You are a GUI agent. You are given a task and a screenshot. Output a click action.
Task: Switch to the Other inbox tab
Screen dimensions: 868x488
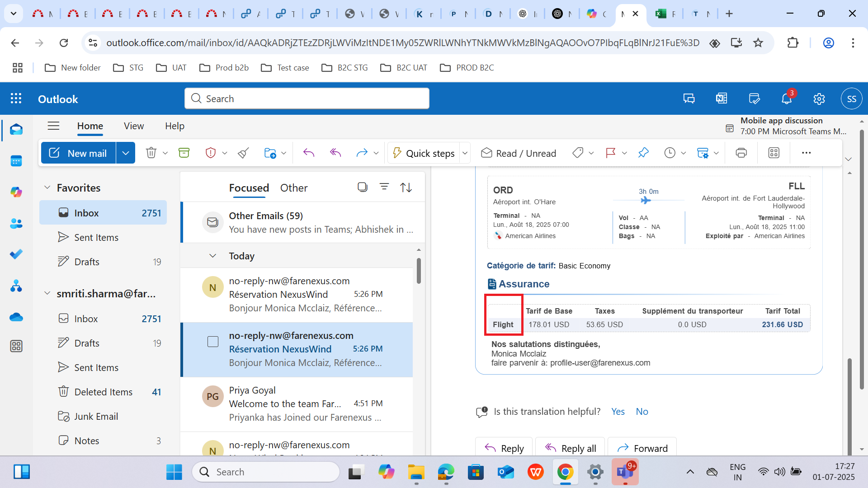coord(294,188)
